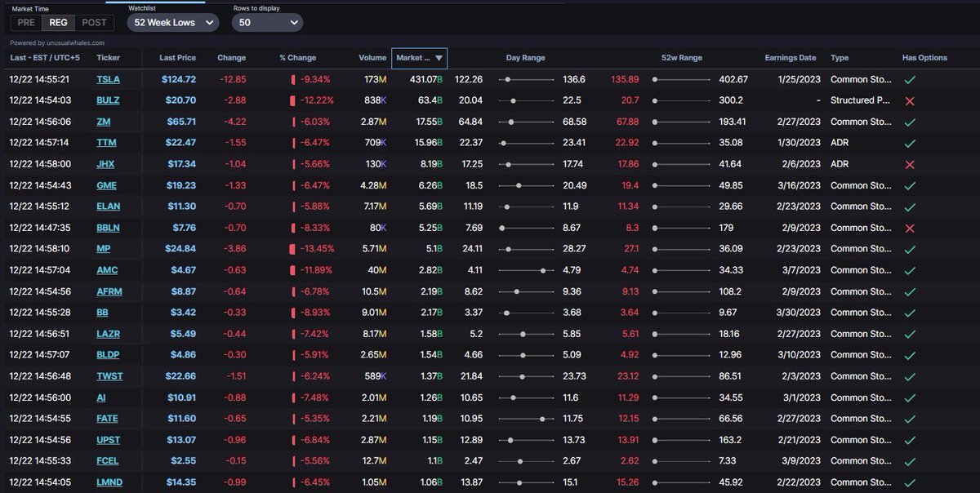980x493 pixels.
Task: Open the BB ticker link
Action: click(x=102, y=312)
